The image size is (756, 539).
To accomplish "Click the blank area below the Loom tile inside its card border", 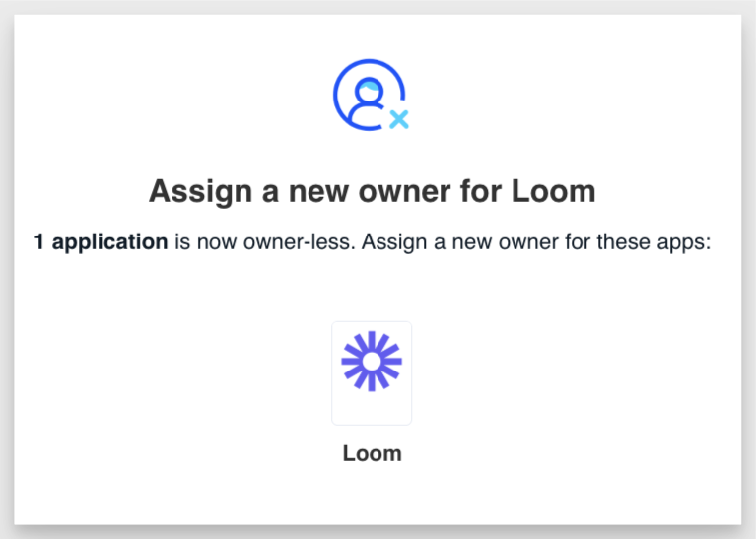I will coord(372,409).
